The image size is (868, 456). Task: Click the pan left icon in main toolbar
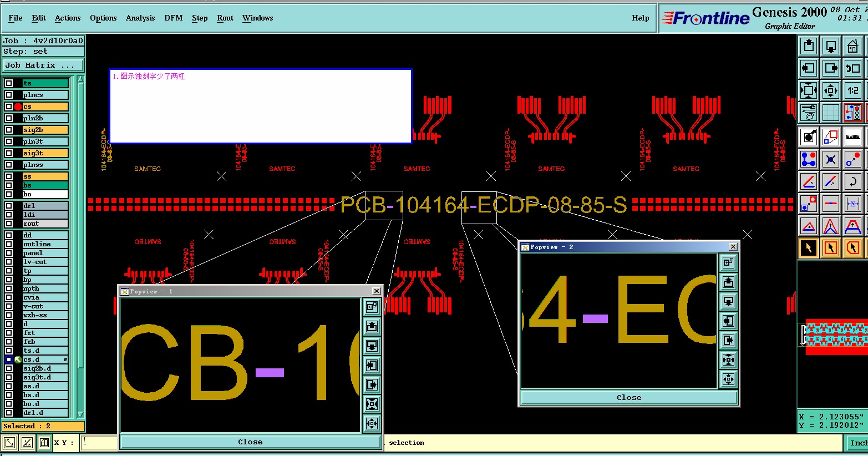coord(809,68)
